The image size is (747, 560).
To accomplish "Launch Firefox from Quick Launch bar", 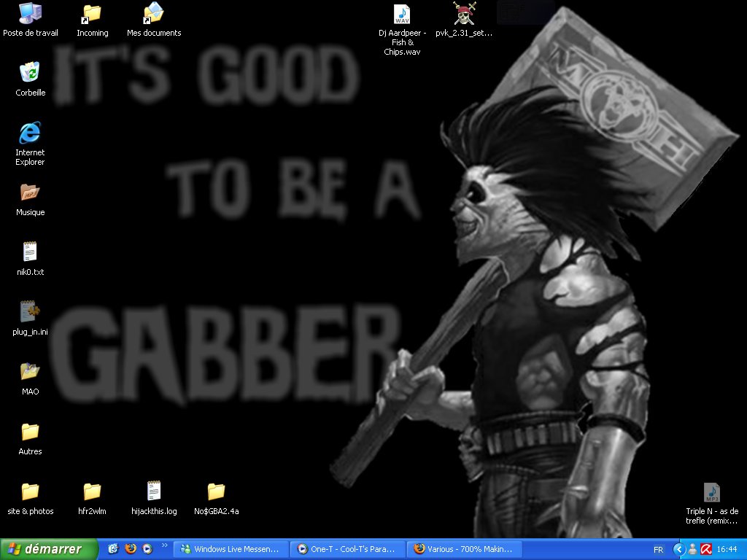I will coord(130,548).
